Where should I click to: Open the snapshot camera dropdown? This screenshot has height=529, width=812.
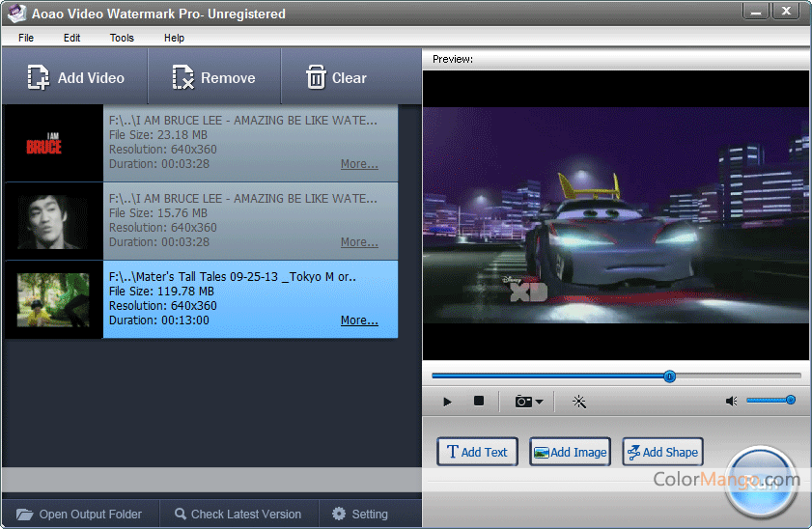[x=529, y=402]
